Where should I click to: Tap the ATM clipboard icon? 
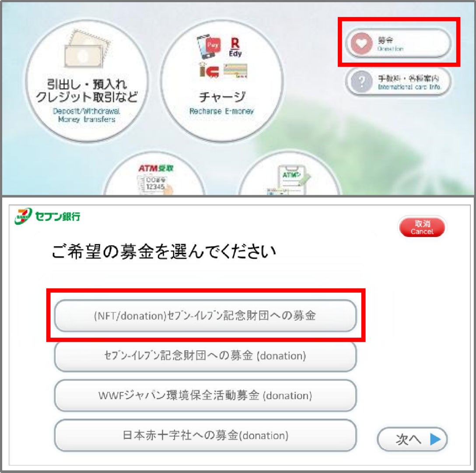coord(288,180)
